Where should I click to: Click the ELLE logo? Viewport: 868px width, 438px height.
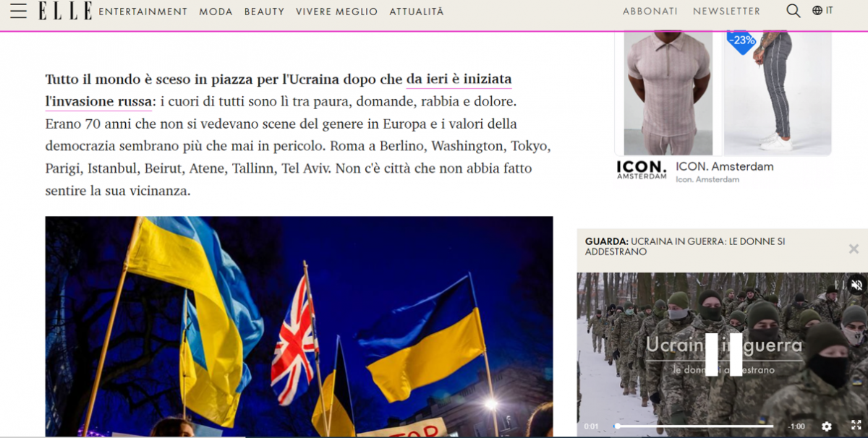(65, 11)
